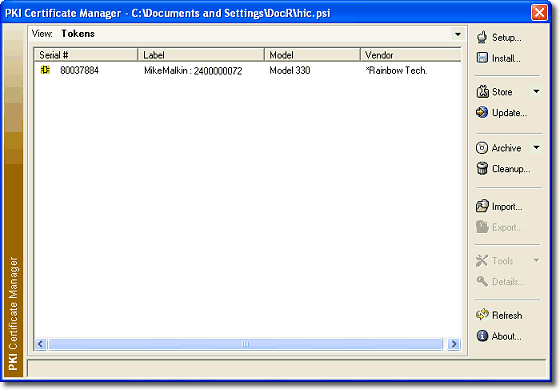This screenshot has width=560, height=390.
Task: Sort by the Serial # column header
Action: pos(86,55)
